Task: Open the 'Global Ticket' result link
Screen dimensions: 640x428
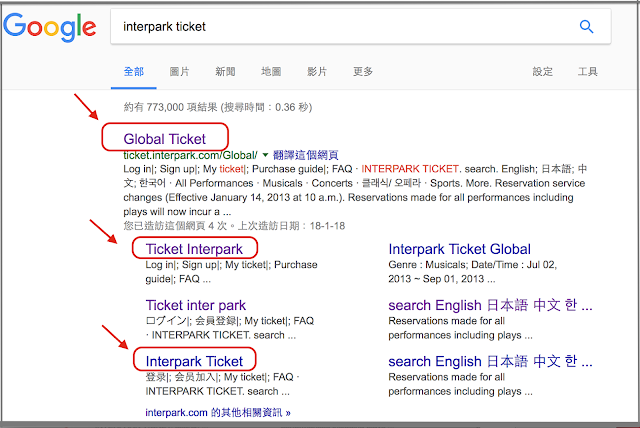Action: coord(164,139)
